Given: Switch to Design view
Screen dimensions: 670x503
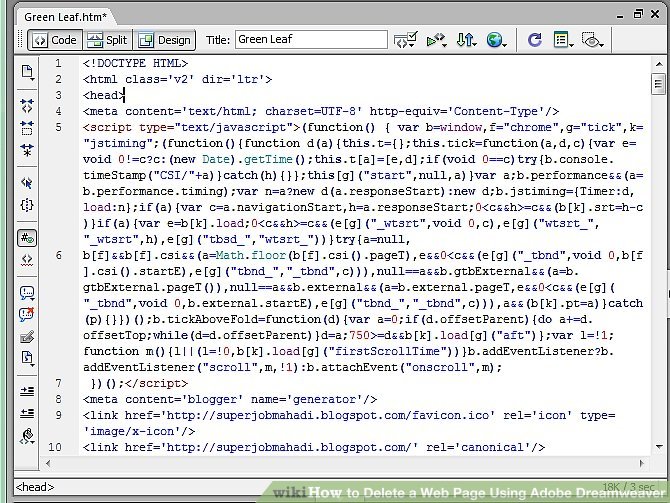Looking at the screenshot, I should (164, 40).
